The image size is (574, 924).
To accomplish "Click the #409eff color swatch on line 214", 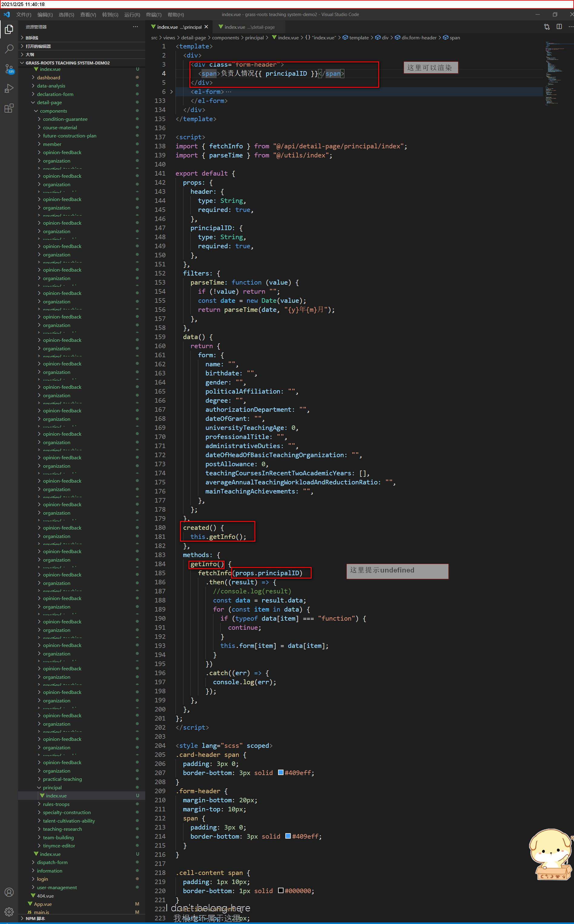I will tap(288, 836).
